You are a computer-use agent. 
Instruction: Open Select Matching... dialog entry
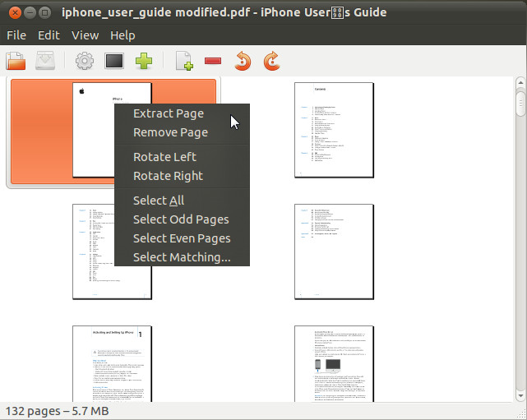point(182,257)
